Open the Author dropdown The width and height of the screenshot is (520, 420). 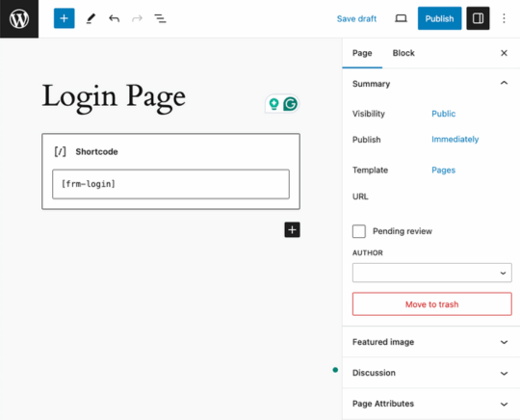coord(431,273)
